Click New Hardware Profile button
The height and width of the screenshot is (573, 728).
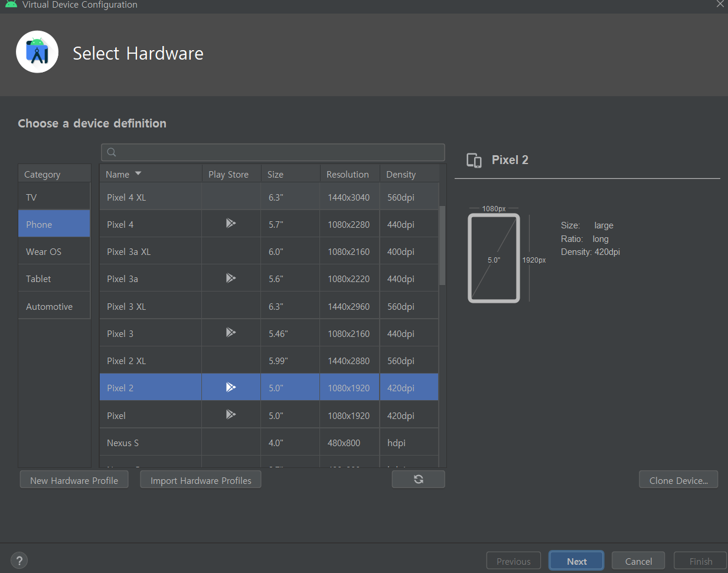click(x=74, y=480)
